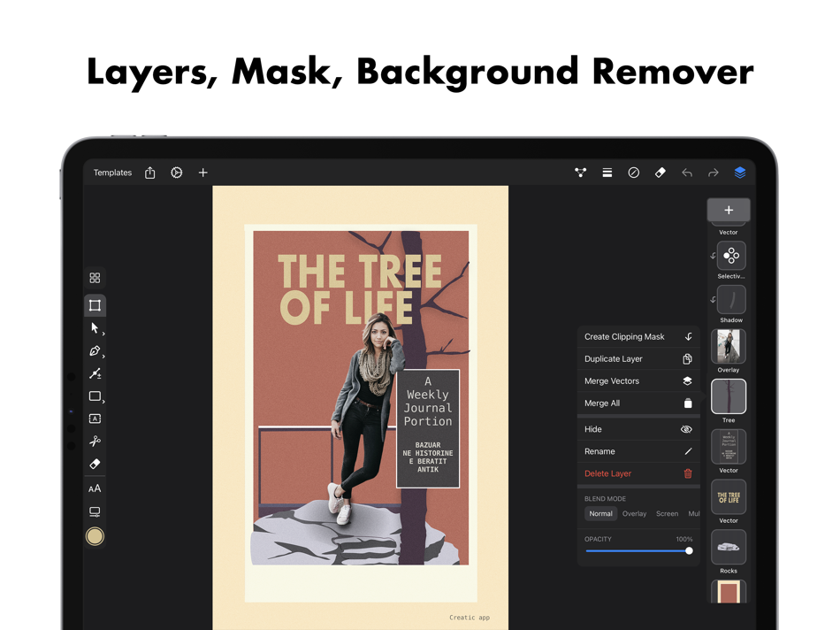Click the plus icon in top toolbar
Viewport: 840px width, 630px height.
[x=203, y=173]
